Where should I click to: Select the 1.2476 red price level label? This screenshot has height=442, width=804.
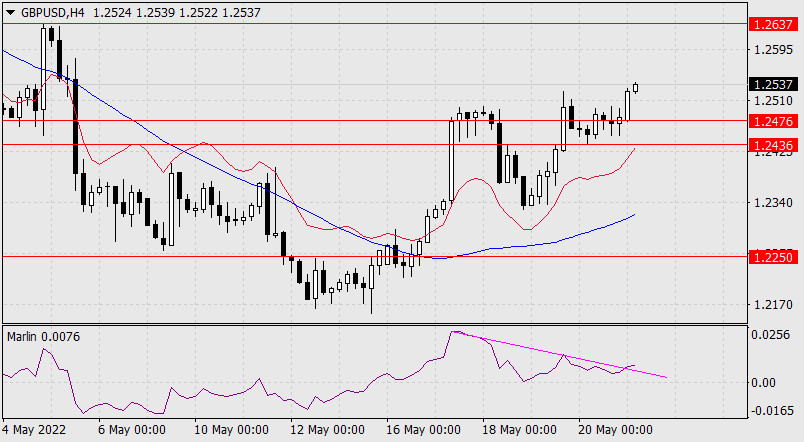tap(774, 121)
